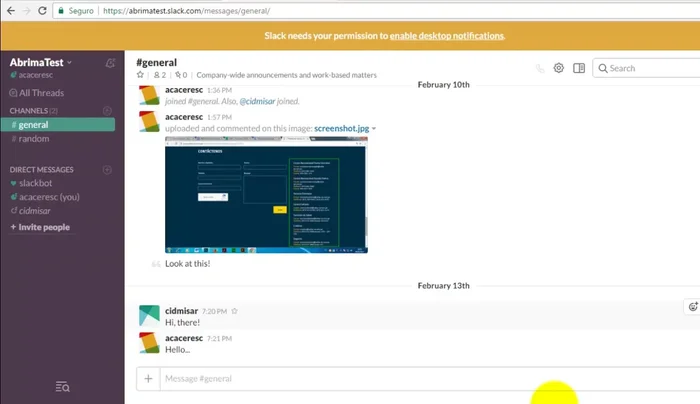Reload the page with the browser refresh button
700x404 pixels.
43,11
